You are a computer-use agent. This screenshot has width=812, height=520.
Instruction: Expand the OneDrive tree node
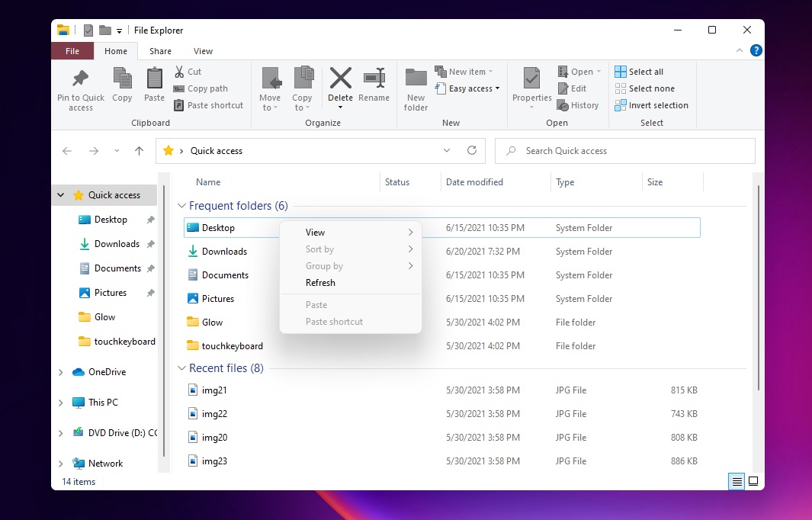[x=61, y=372]
